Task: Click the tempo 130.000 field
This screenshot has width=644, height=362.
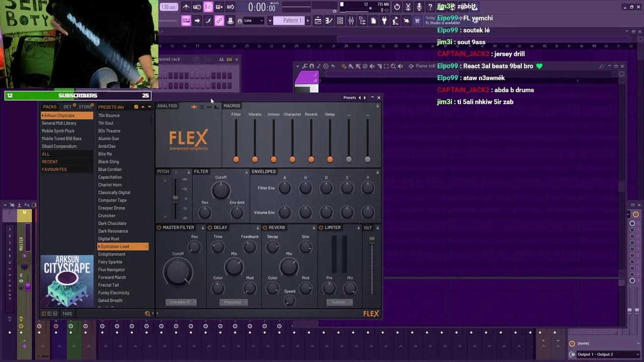Action: (x=169, y=7)
